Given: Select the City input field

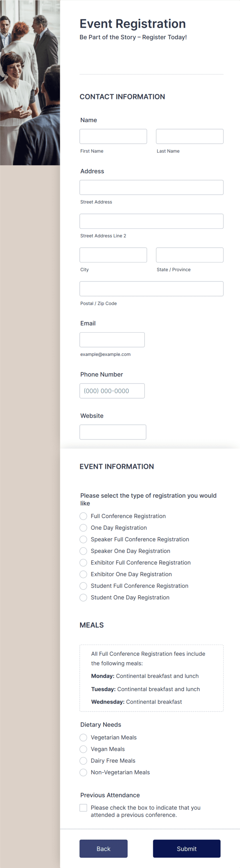Looking at the screenshot, I should [113, 255].
